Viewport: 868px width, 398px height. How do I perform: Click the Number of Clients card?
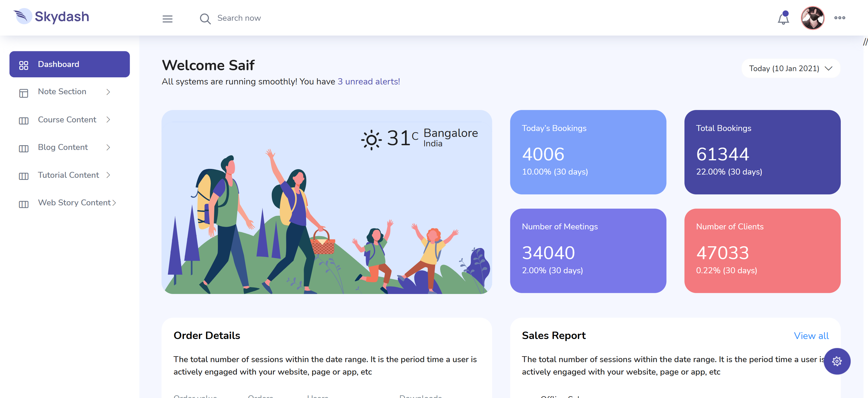[762, 251]
